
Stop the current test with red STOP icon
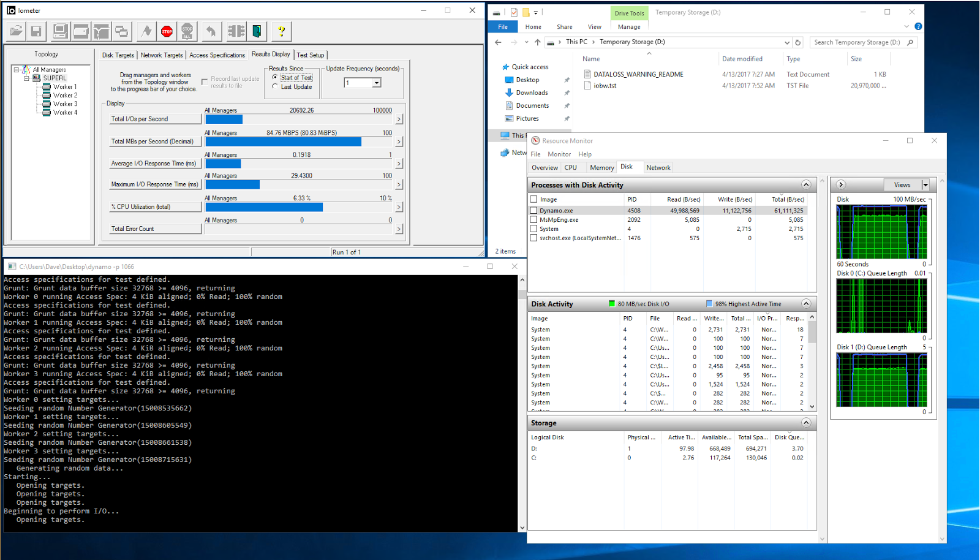pyautogui.click(x=167, y=31)
